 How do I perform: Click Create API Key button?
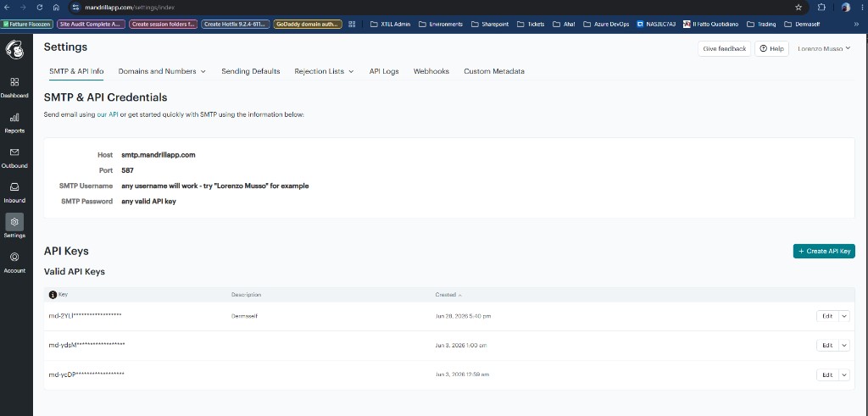pyautogui.click(x=824, y=251)
